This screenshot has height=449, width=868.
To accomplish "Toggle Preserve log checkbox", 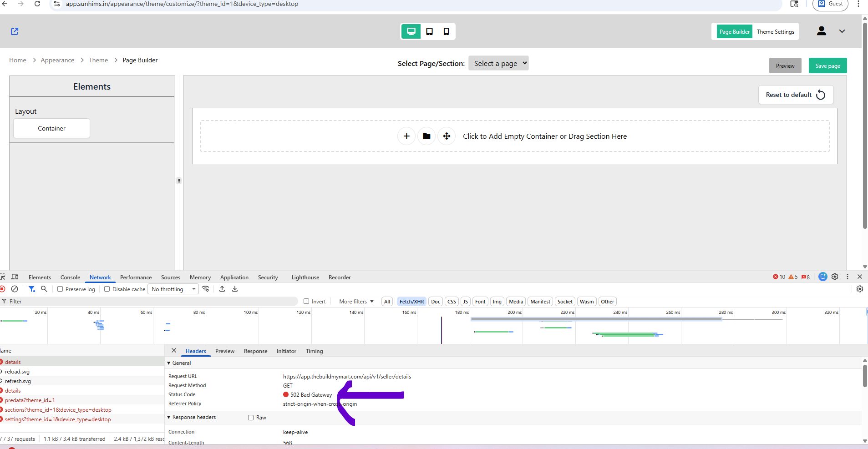I will 60,289.
